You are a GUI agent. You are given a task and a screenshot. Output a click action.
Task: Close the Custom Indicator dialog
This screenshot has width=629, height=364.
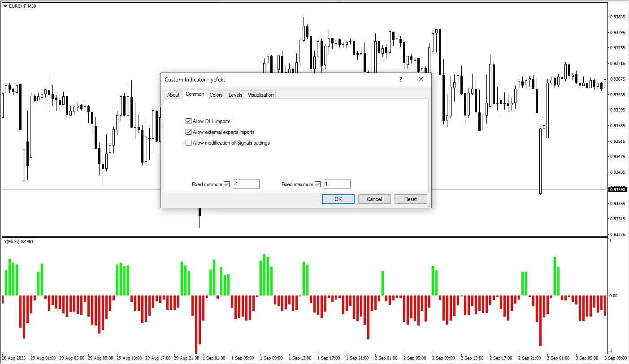[x=421, y=79]
